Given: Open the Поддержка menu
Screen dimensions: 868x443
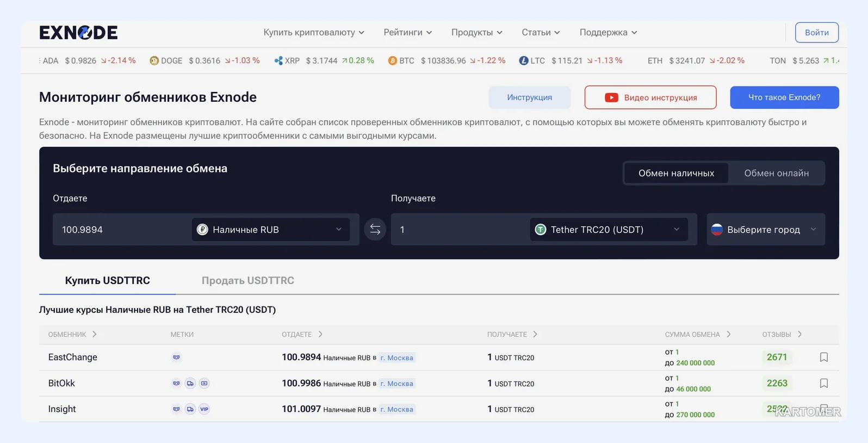Looking at the screenshot, I should point(608,33).
